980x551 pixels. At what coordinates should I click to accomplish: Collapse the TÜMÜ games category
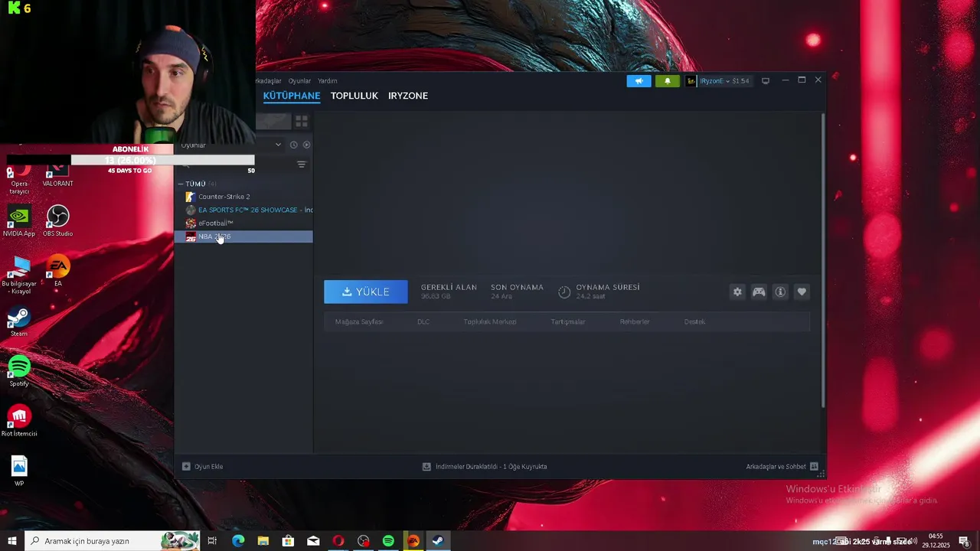click(x=181, y=184)
